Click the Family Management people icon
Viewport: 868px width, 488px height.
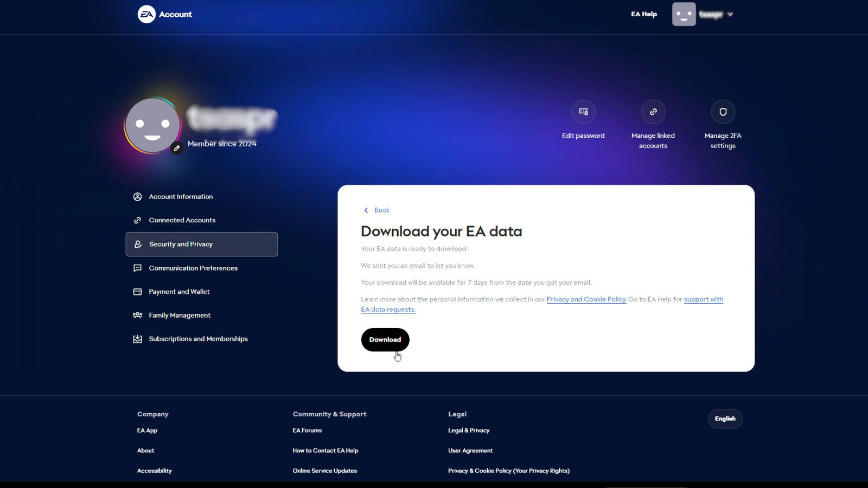point(138,315)
